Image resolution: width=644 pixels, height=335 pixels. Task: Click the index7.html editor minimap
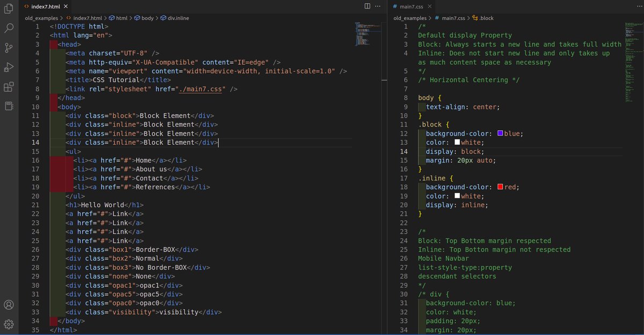[x=368, y=34]
